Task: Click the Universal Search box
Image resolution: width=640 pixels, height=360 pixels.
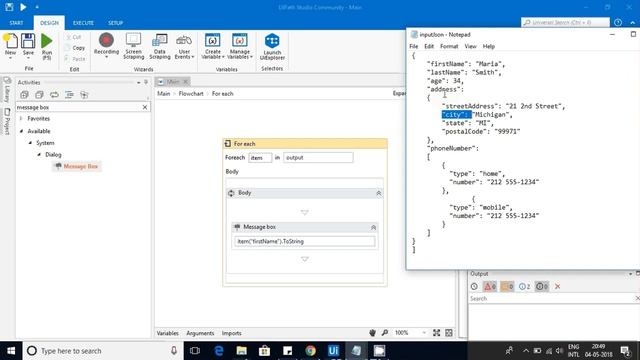Action: pos(565,22)
